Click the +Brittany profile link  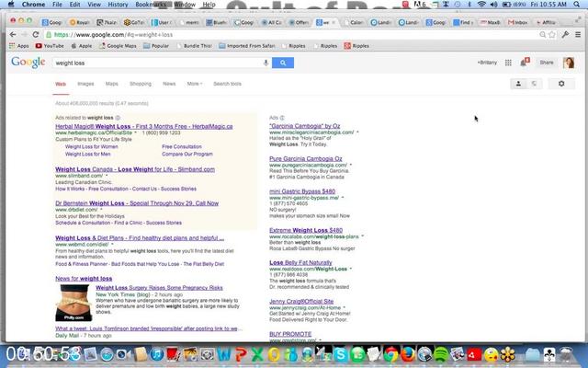pos(487,63)
